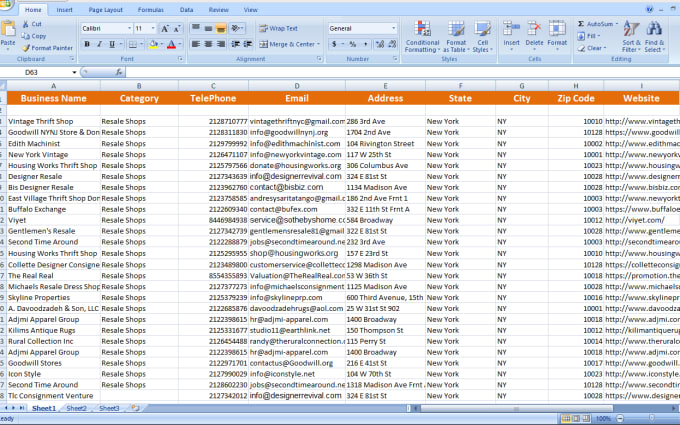Toggle Middle Align for cells
This screenshot has width=680, height=425.
tap(209, 29)
